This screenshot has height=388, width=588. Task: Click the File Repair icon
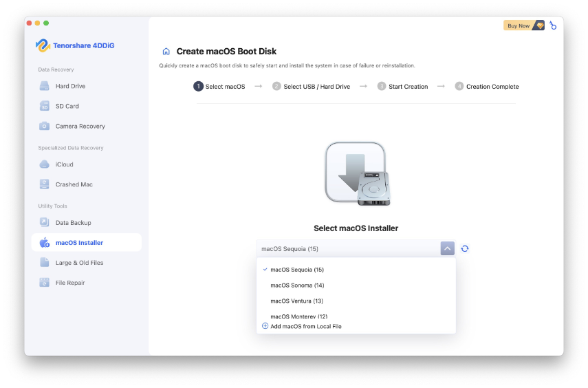[x=44, y=283]
